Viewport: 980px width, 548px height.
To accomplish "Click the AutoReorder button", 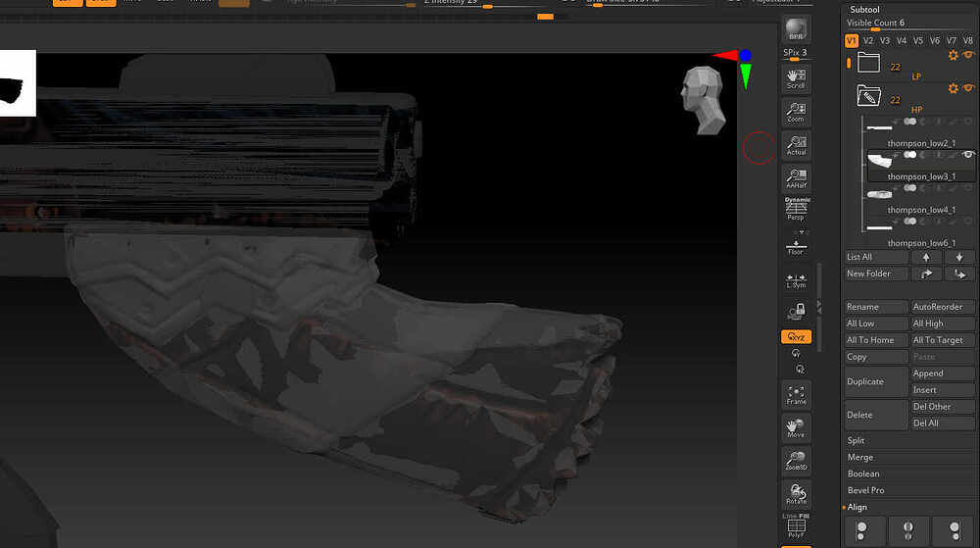I will pyautogui.click(x=943, y=307).
